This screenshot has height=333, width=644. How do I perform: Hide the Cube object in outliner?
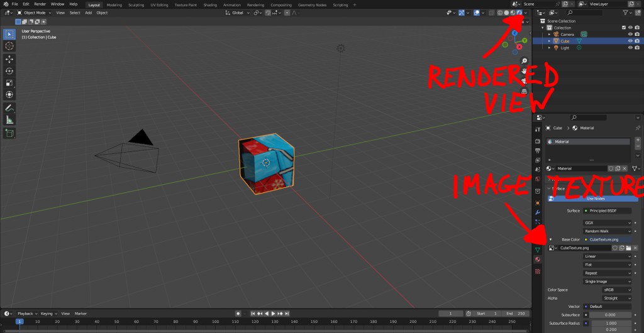tap(630, 41)
